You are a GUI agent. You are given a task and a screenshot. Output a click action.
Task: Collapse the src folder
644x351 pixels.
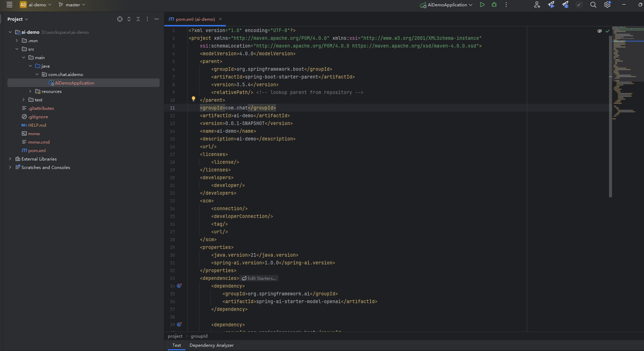click(x=17, y=49)
